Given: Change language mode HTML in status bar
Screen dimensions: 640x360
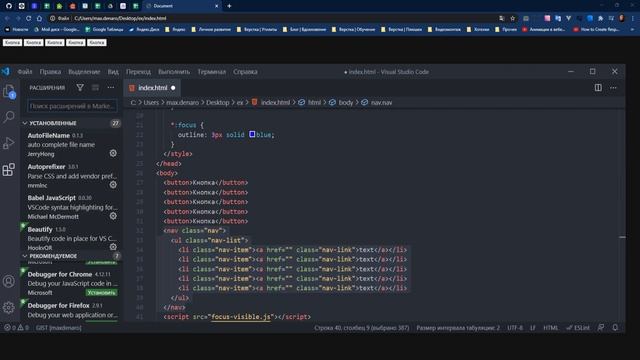Looking at the screenshot, I should pos(551,328).
